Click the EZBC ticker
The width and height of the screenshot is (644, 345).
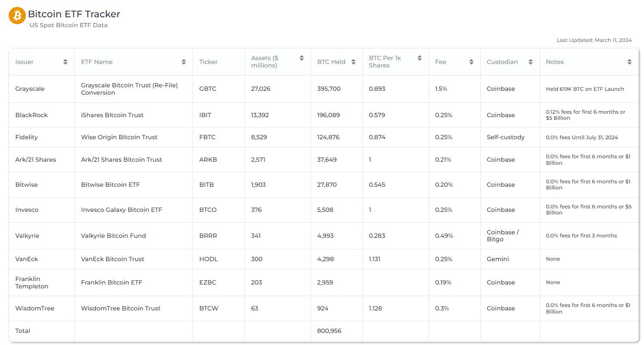[208, 282]
